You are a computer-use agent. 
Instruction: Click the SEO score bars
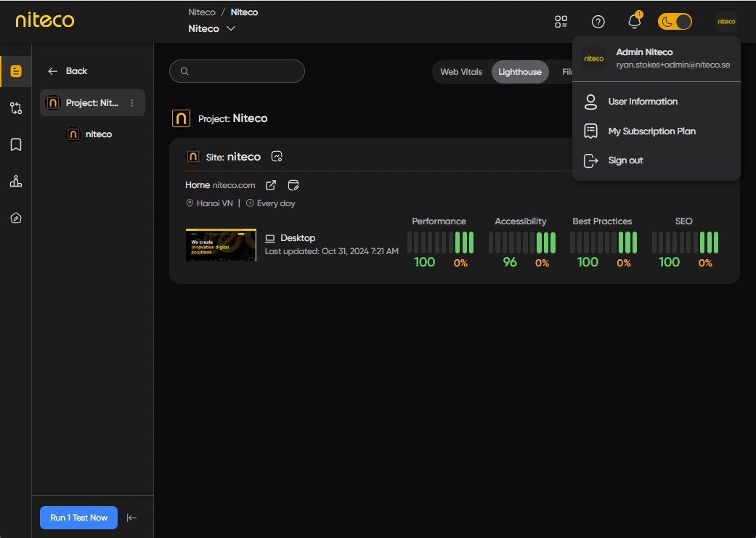pyautogui.click(x=685, y=242)
